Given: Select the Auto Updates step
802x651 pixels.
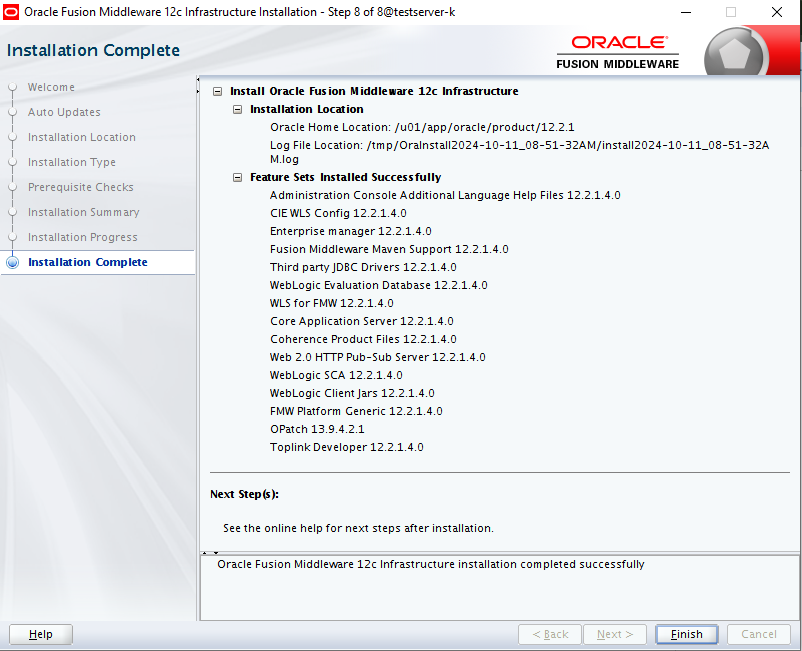Looking at the screenshot, I should pyautogui.click(x=64, y=112).
